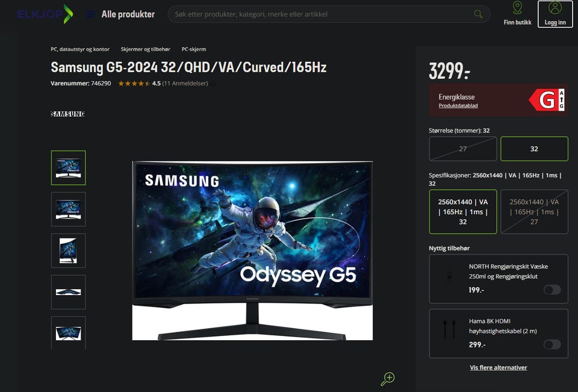Click the Finn butikk location pin icon
Viewport: 578px width, 392px height.
click(517, 8)
